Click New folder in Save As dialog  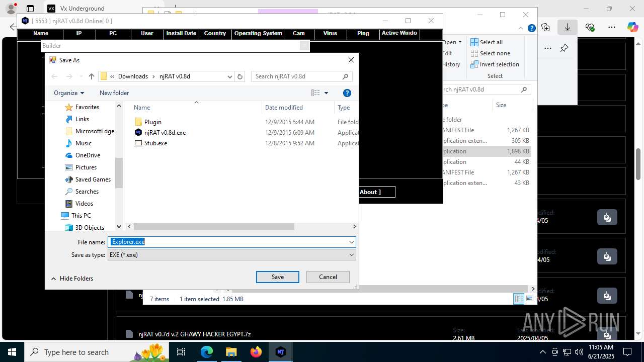tap(114, 93)
